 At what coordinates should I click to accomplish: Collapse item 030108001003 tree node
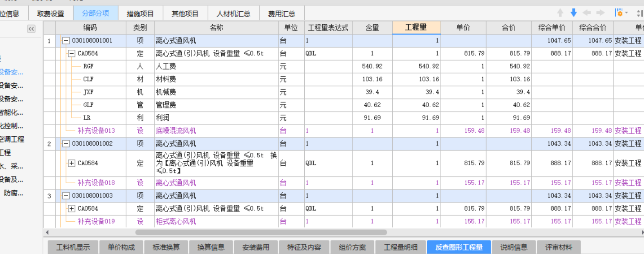click(x=66, y=196)
